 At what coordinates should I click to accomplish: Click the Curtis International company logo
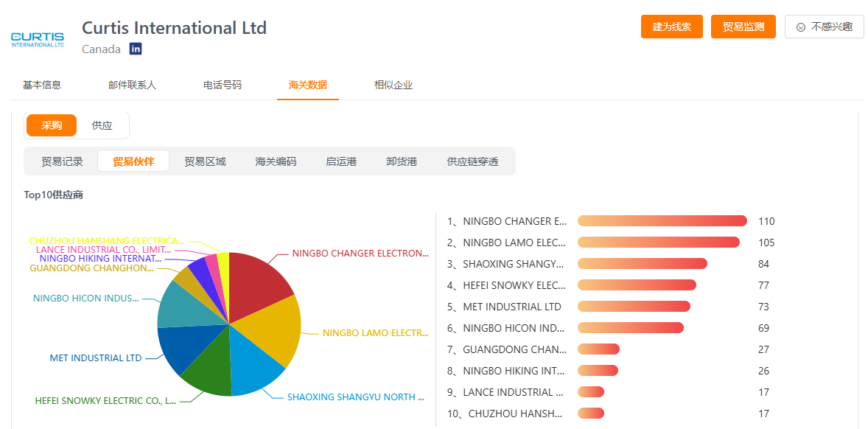coord(38,40)
